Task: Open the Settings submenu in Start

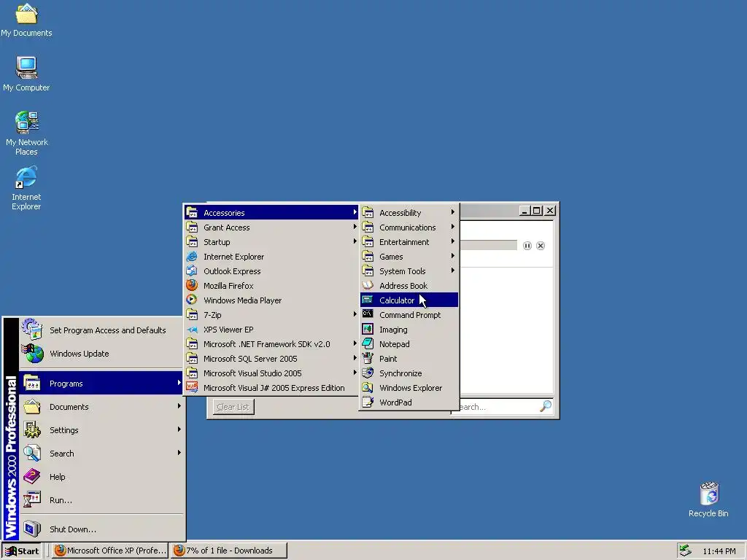Action: point(101,430)
